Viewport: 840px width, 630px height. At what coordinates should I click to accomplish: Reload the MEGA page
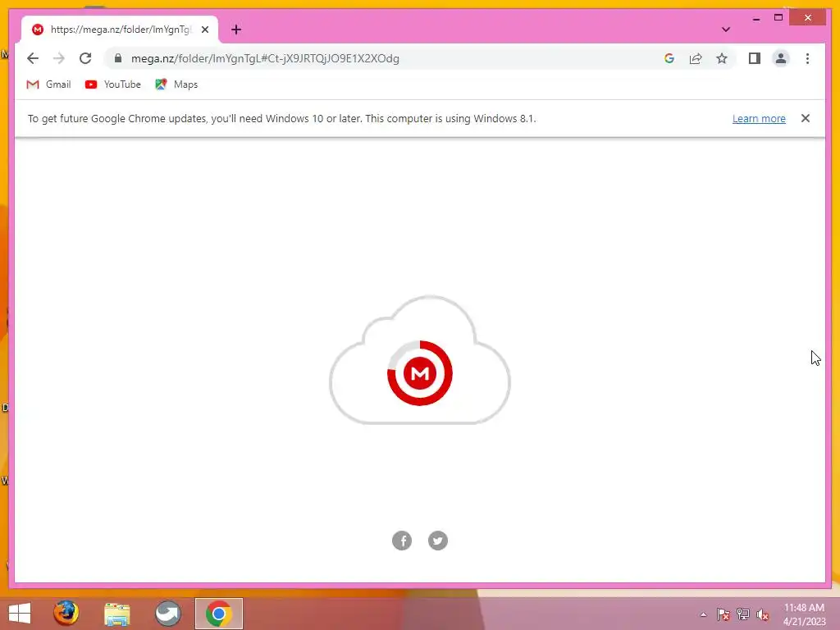click(x=85, y=58)
